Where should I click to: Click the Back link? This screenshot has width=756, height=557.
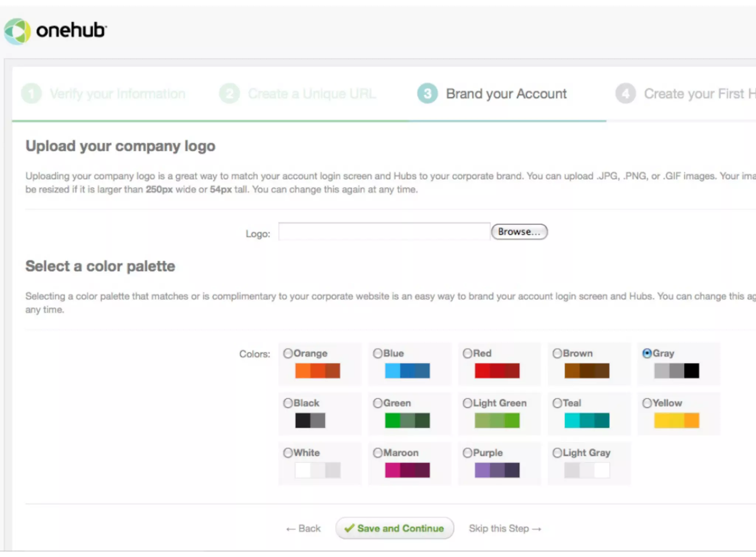pyautogui.click(x=303, y=529)
